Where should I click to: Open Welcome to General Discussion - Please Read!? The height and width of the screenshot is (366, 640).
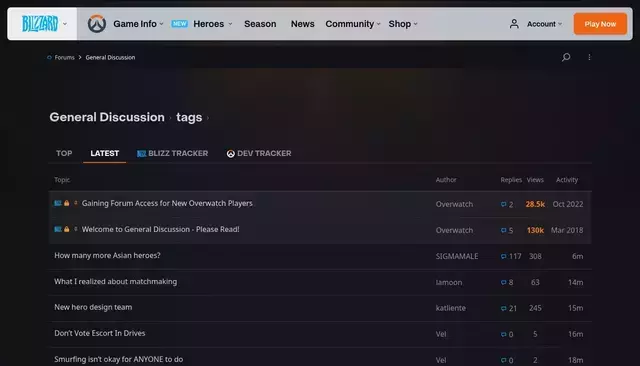(160, 229)
